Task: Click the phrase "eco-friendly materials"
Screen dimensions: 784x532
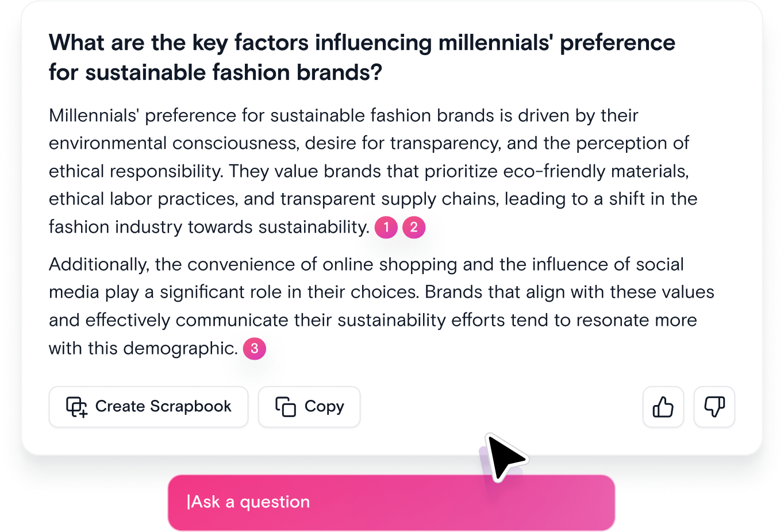Action: 595,171
